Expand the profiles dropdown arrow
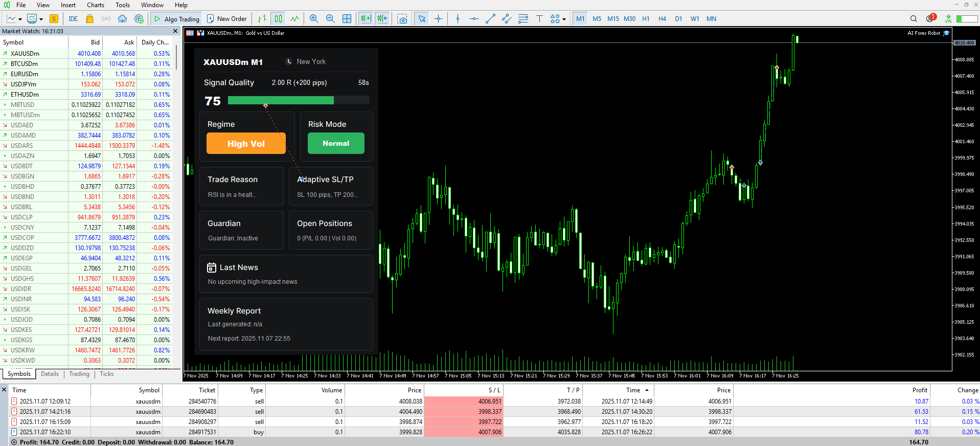The image size is (980, 446). click(41, 19)
